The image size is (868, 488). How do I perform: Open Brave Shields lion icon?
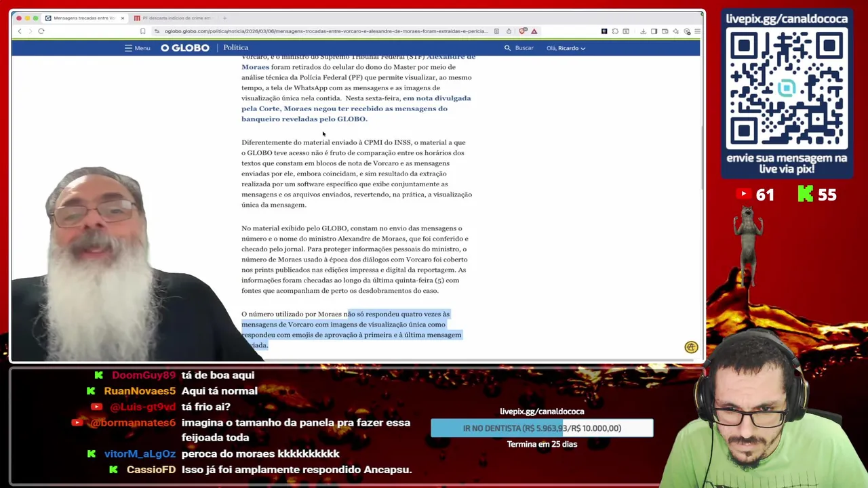click(x=523, y=31)
